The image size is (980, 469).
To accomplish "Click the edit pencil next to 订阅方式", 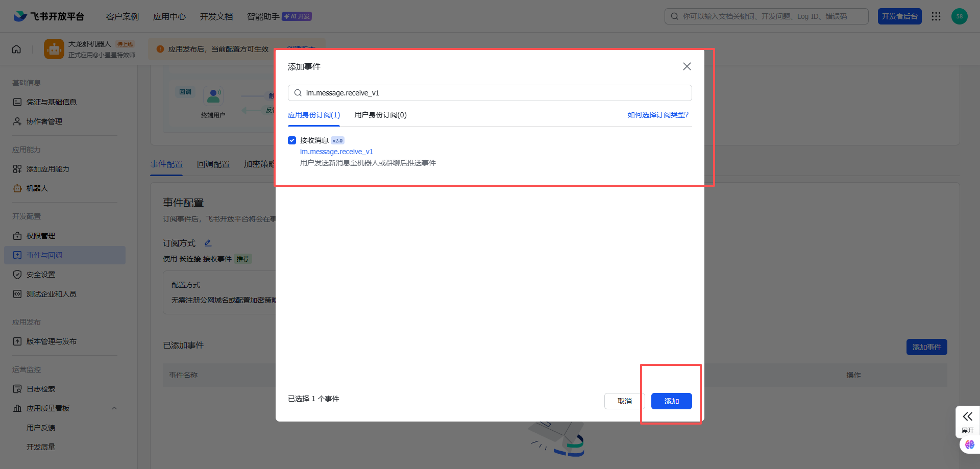I will coord(208,243).
